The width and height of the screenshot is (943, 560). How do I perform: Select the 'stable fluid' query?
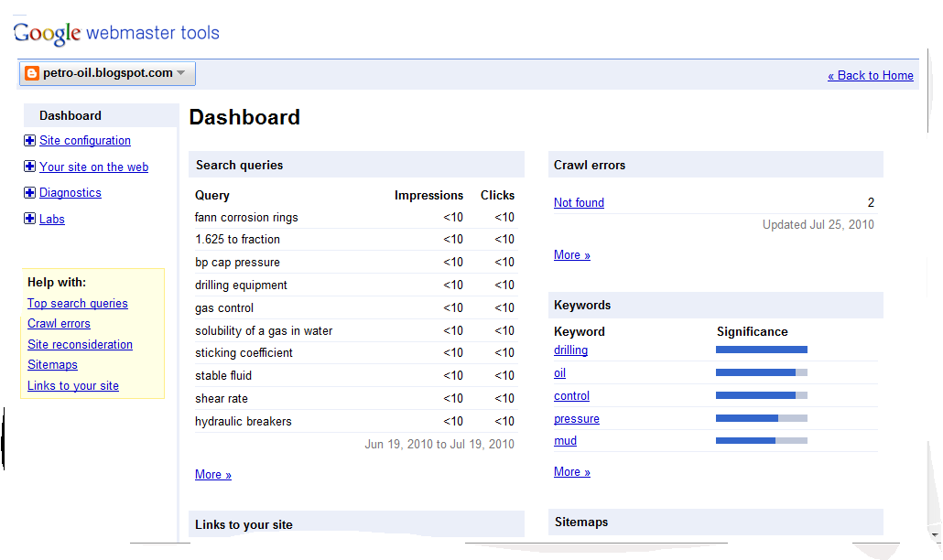(223, 375)
